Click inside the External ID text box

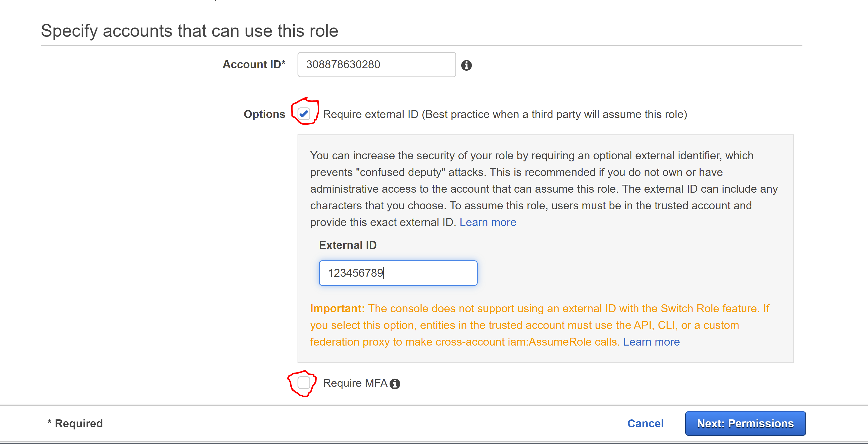398,273
